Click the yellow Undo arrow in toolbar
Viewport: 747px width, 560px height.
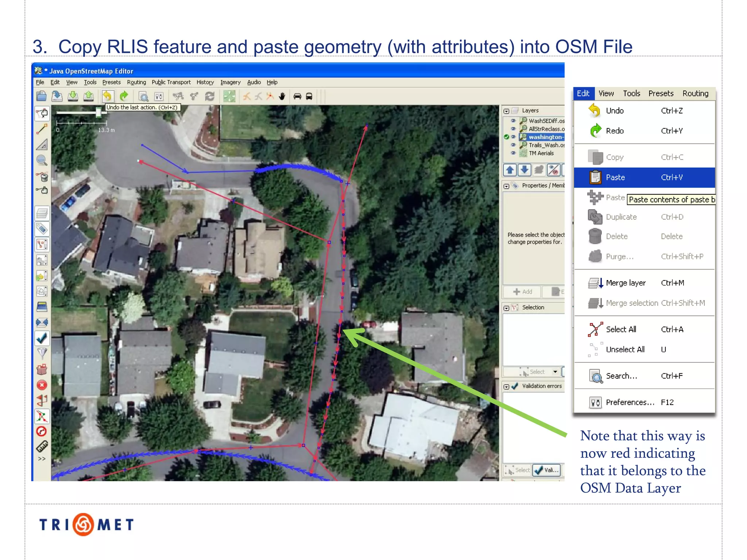(x=107, y=96)
